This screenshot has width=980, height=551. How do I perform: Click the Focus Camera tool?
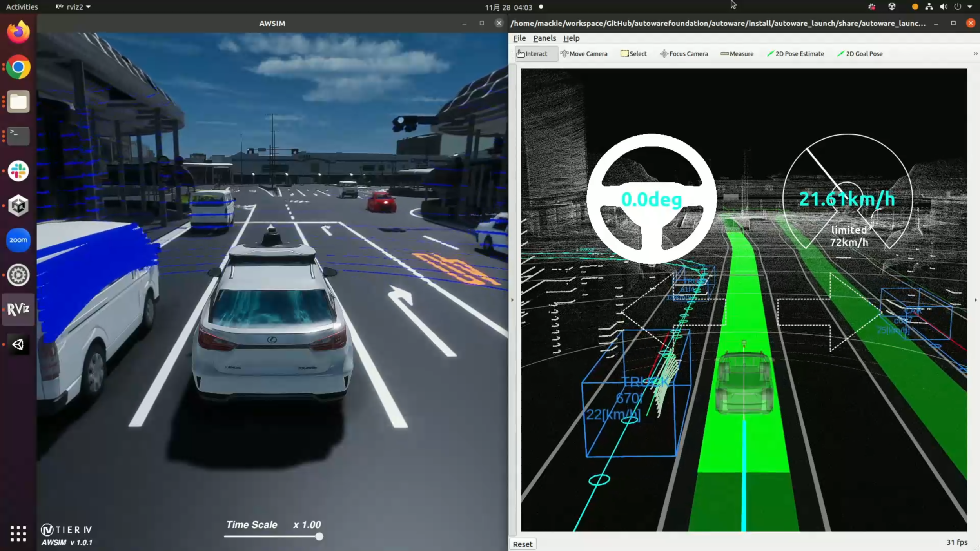684,54
